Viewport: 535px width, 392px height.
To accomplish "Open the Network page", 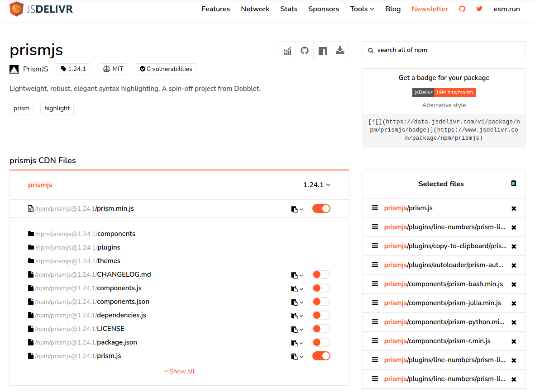I will click(x=255, y=9).
